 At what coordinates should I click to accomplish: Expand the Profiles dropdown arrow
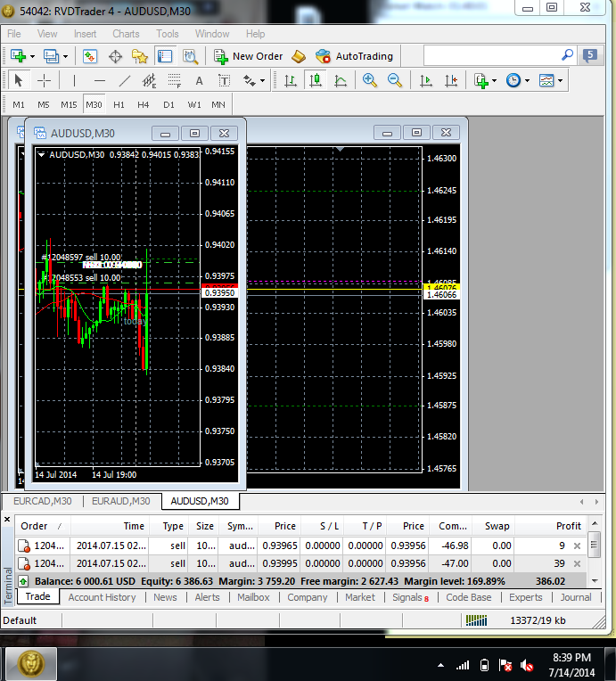point(65,56)
